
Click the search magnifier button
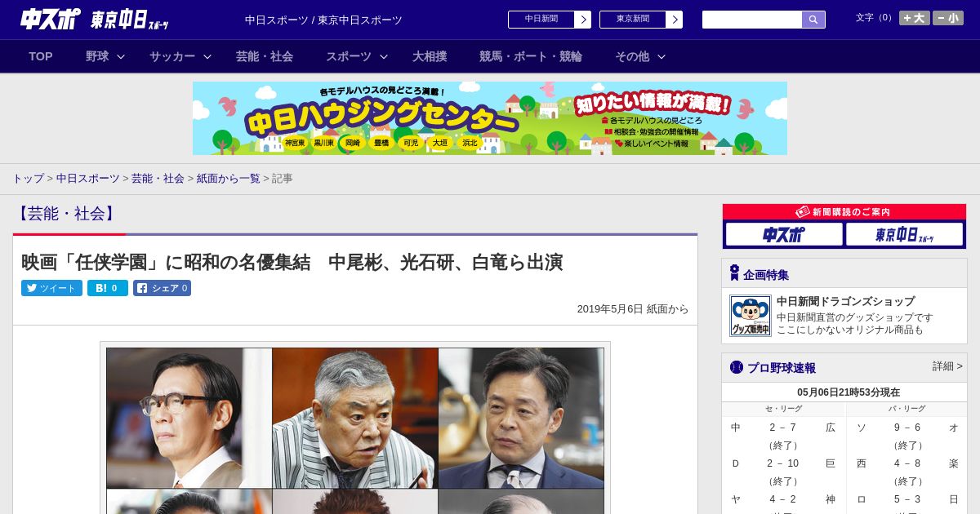click(813, 20)
